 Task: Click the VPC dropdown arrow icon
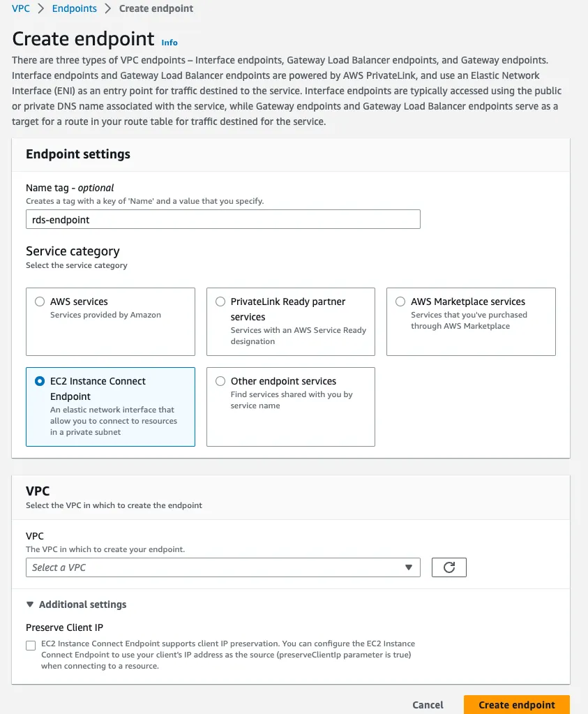[409, 567]
